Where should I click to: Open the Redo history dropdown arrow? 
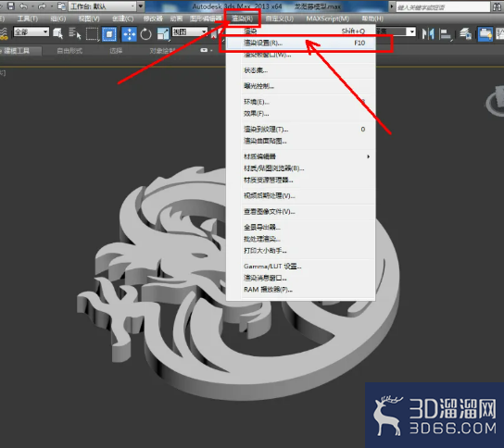point(51,6)
